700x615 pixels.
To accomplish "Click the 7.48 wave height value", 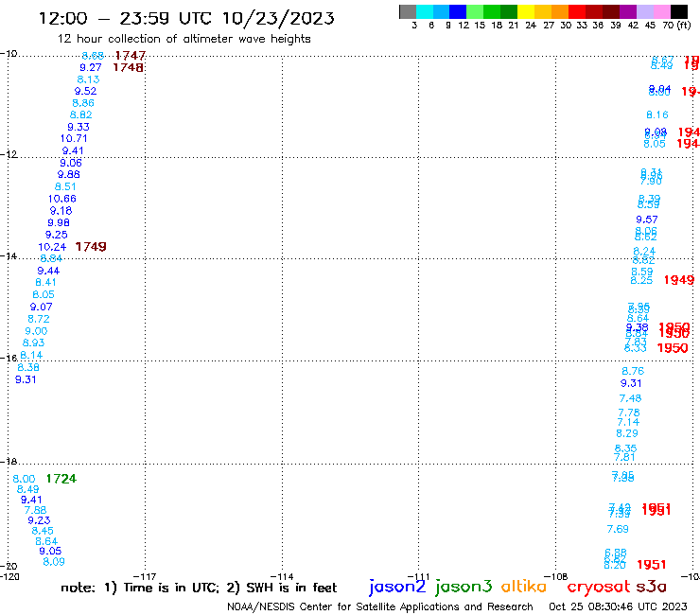I will point(630,398).
